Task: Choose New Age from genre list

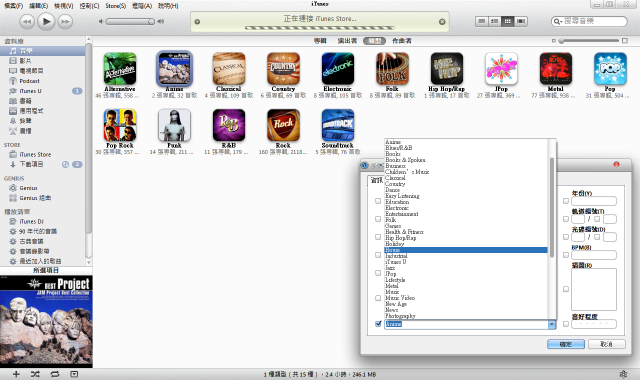Action: pos(466,304)
